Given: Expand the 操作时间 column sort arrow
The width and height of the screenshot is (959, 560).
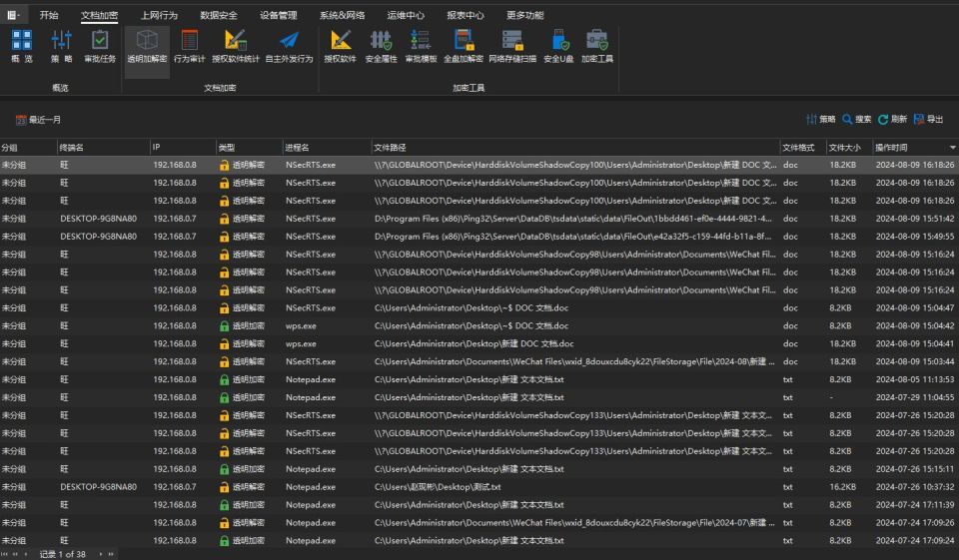Looking at the screenshot, I should pyautogui.click(x=952, y=148).
